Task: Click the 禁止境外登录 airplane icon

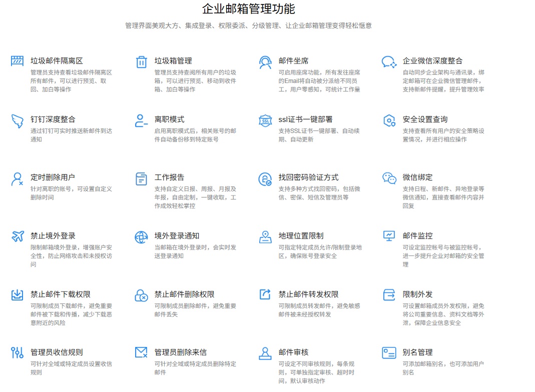Action: pos(18,236)
